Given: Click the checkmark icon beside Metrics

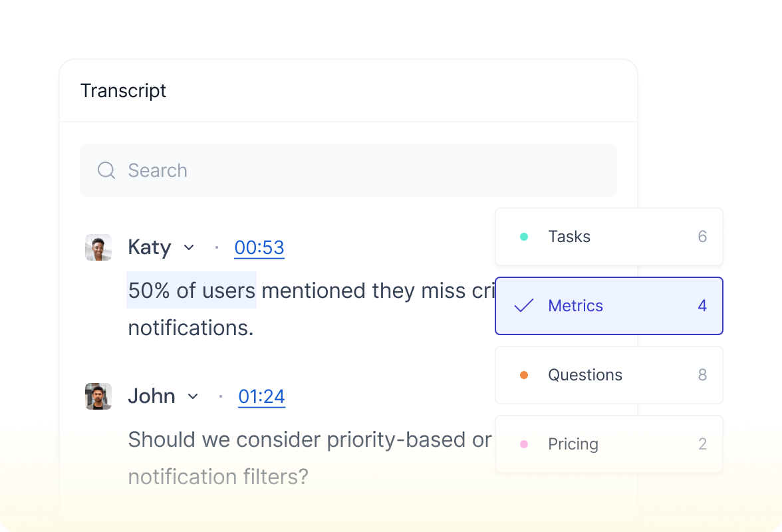Looking at the screenshot, I should coord(523,306).
